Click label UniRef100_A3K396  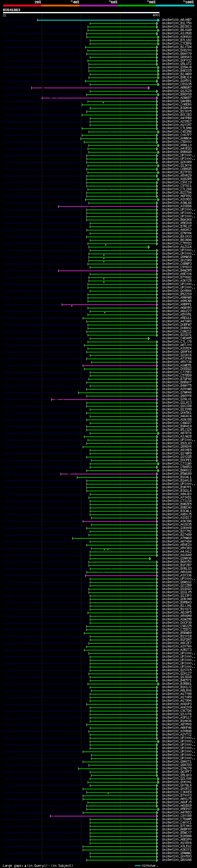coord(177,521)
